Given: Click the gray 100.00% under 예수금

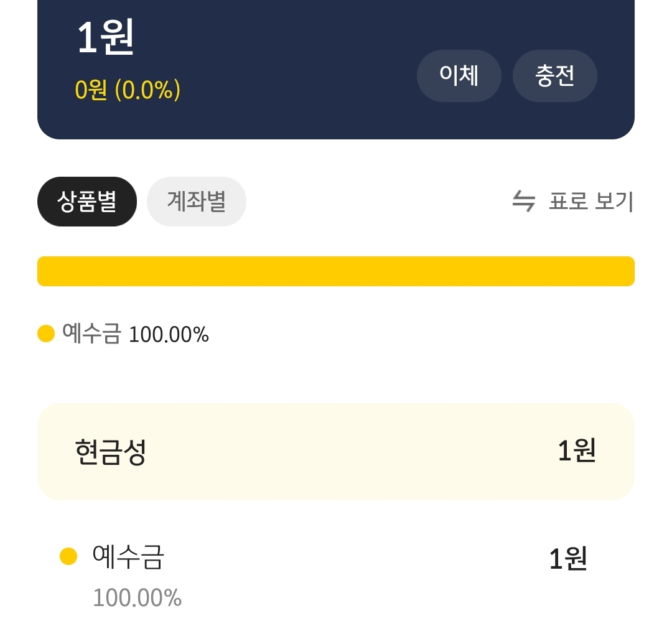Looking at the screenshot, I should pos(137,598).
